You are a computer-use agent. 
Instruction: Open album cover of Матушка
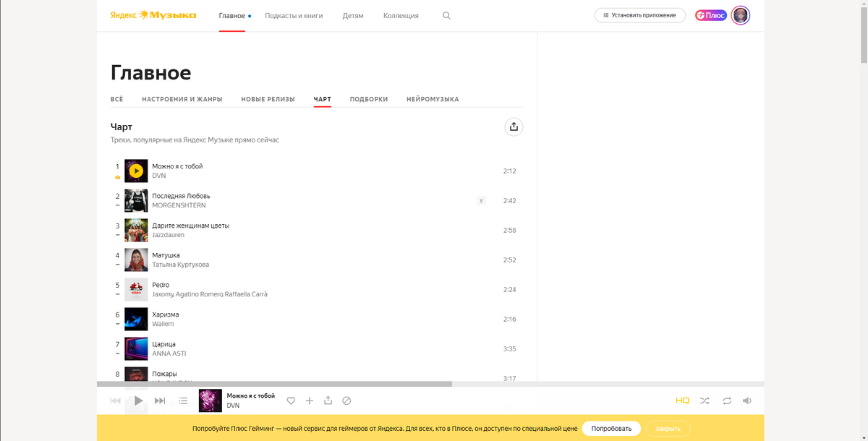point(136,260)
